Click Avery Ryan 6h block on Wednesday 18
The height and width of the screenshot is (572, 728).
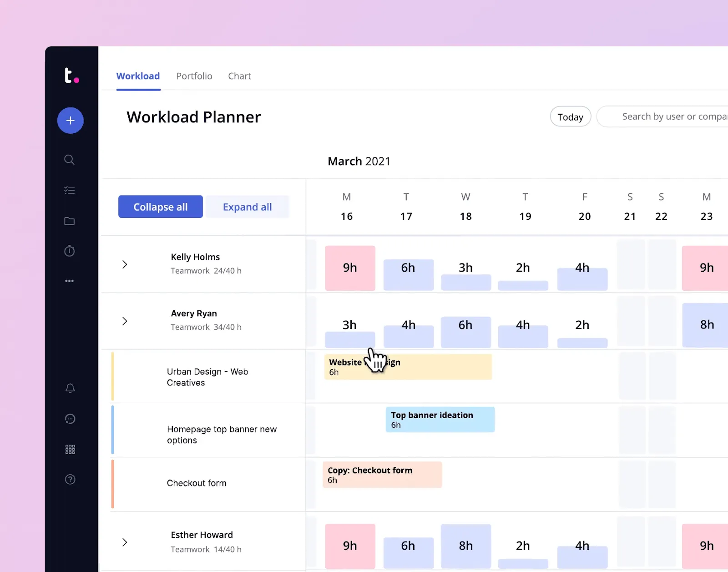(x=466, y=332)
